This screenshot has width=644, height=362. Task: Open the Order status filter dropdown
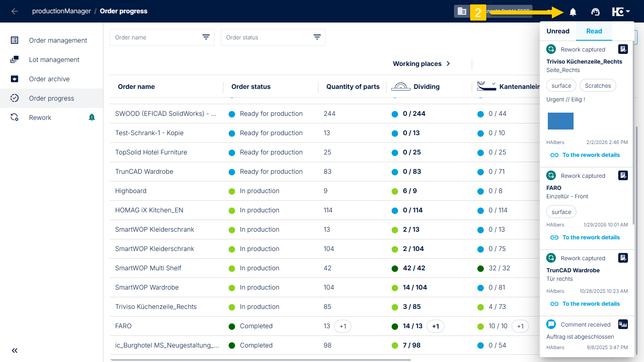coord(317,37)
